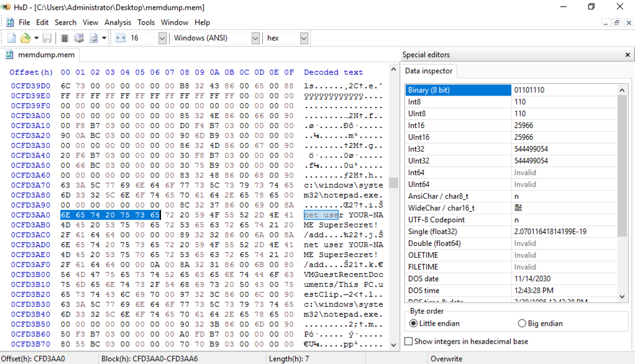Select the Int8 row in Data inspector
The width and height of the screenshot is (635, 364).
click(x=511, y=102)
